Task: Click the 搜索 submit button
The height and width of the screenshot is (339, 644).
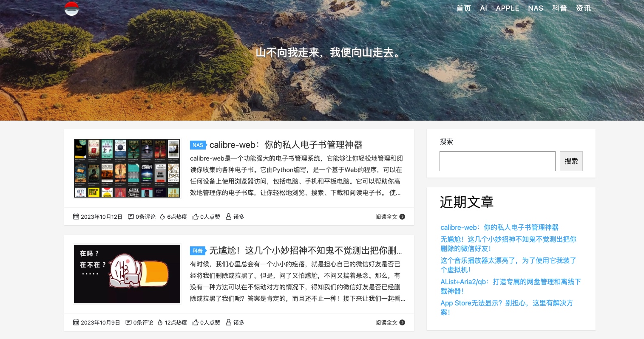Action: coord(571,161)
